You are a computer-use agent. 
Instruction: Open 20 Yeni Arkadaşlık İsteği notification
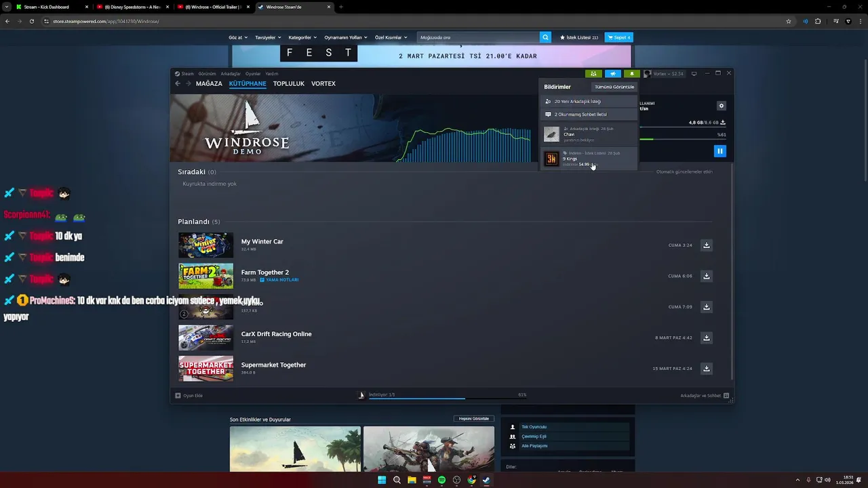coord(590,101)
